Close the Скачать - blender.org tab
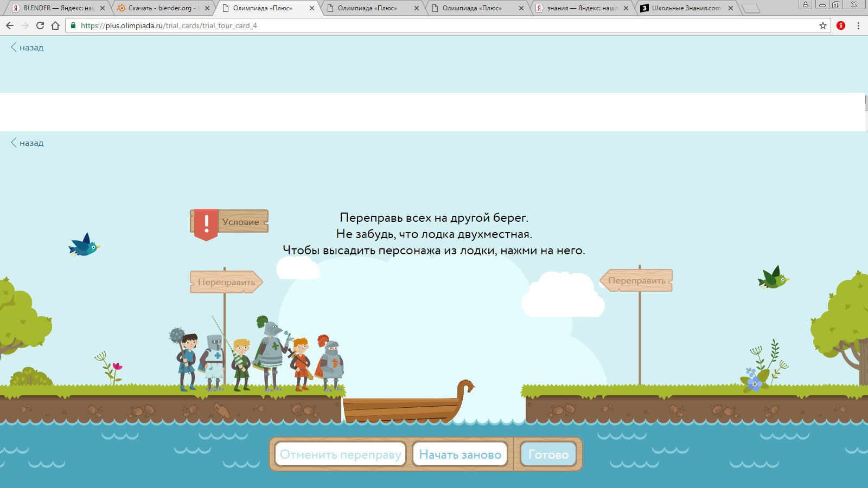The height and width of the screenshot is (488, 868). pyautogui.click(x=207, y=8)
